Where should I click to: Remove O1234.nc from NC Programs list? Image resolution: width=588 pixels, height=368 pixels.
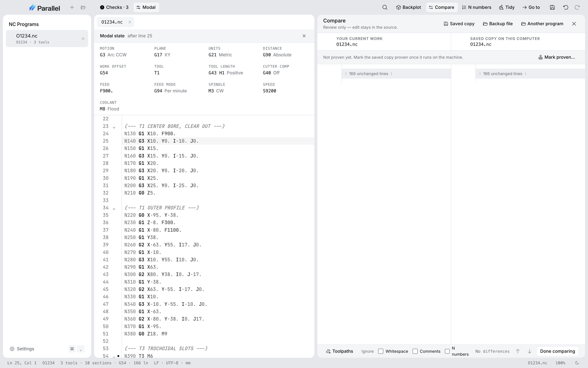tap(83, 39)
